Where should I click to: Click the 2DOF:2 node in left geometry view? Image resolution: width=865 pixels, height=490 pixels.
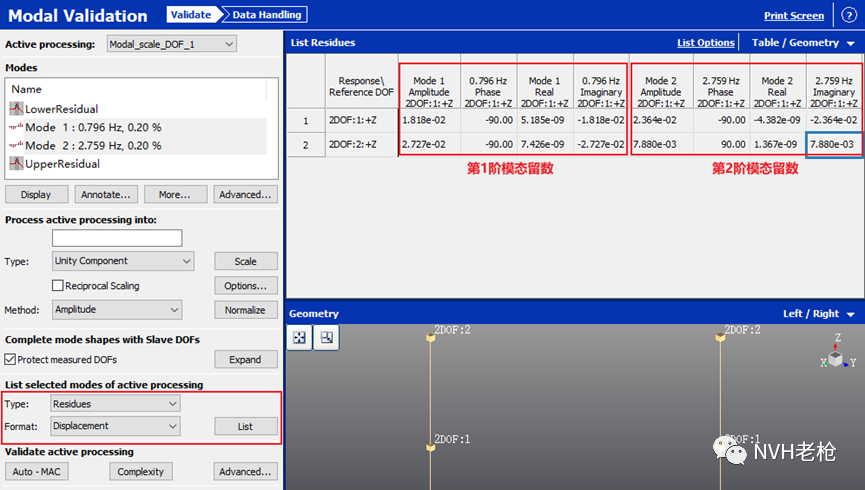tap(431, 337)
